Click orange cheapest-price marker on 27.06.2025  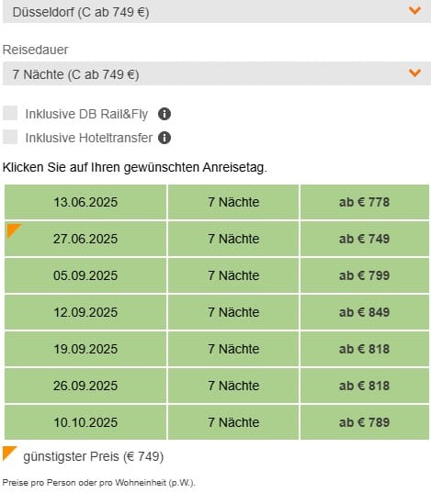point(13,230)
